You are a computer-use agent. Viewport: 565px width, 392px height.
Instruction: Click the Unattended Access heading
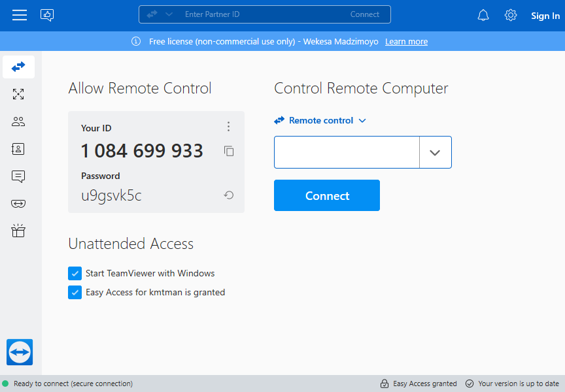[131, 244]
